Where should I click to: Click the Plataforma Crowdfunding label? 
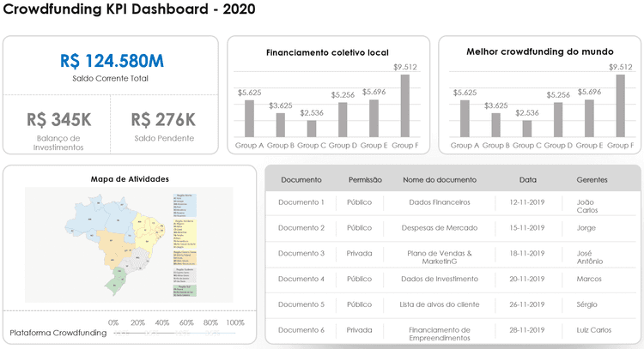[x=58, y=333]
